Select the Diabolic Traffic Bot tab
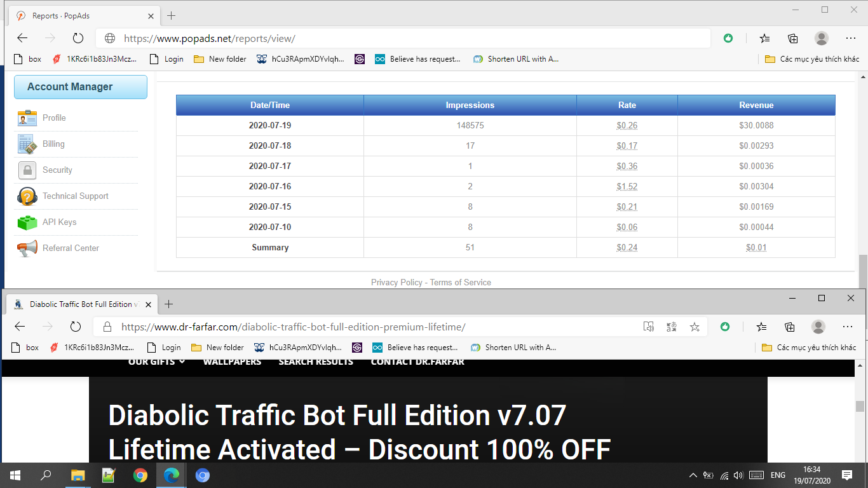This screenshot has height=488, width=868. pyautogui.click(x=81, y=304)
